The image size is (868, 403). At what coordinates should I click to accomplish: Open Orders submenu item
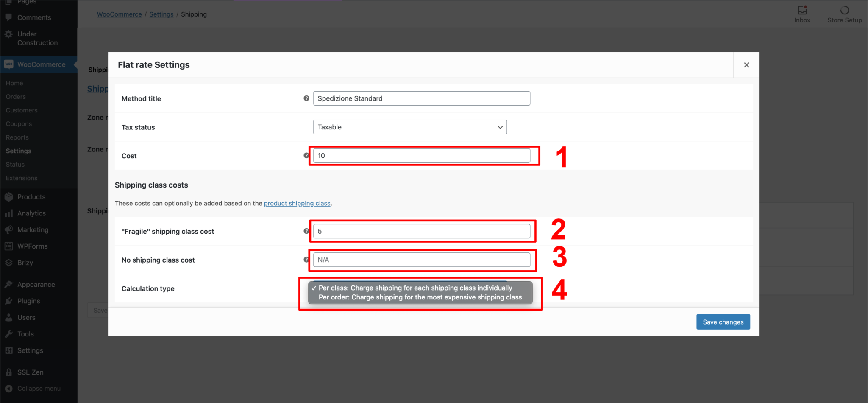pyautogui.click(x=16, y=97)
